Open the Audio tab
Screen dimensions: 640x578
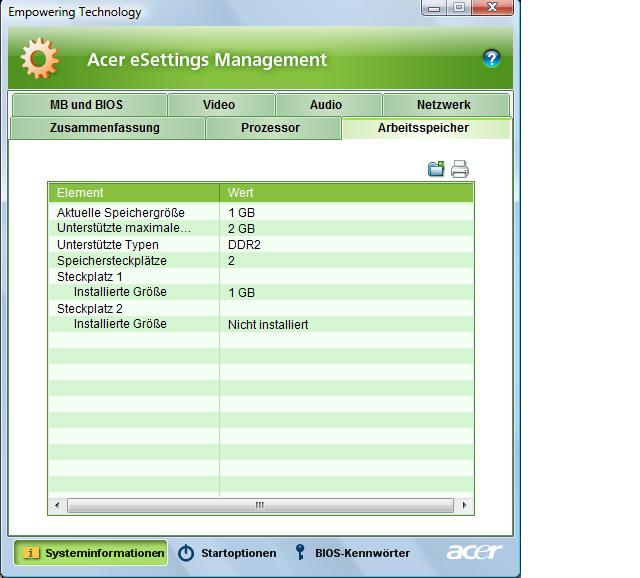click(x=329, y=104)
